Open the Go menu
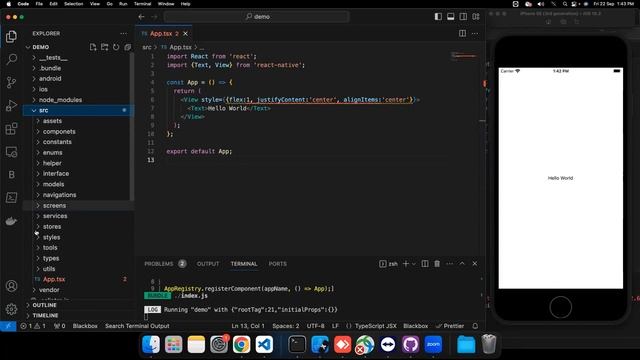 click(109, 4)
